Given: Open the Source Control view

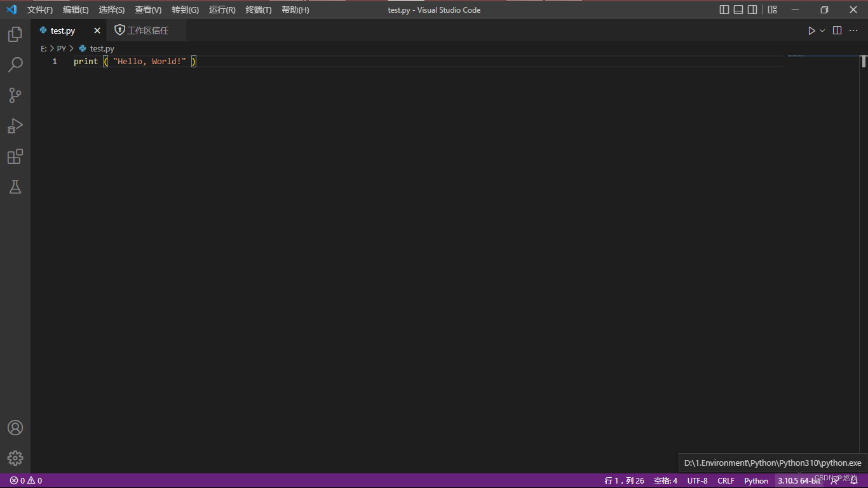Looking at the screenshot, I should tap(15, 95).
